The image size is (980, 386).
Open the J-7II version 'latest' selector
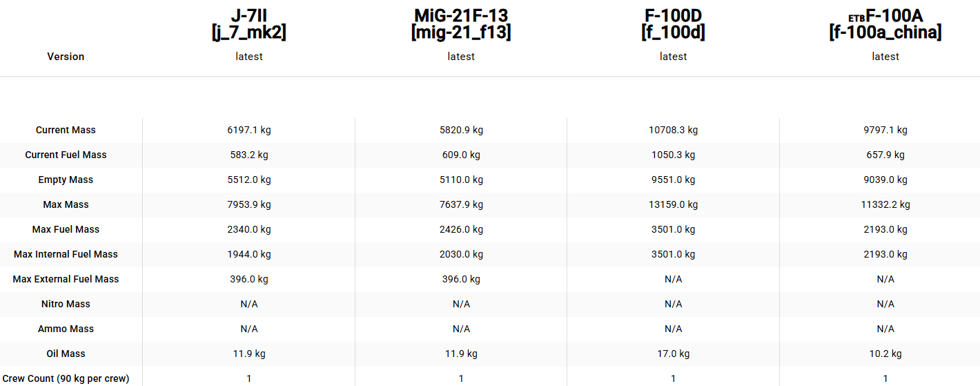pos(248,57)
